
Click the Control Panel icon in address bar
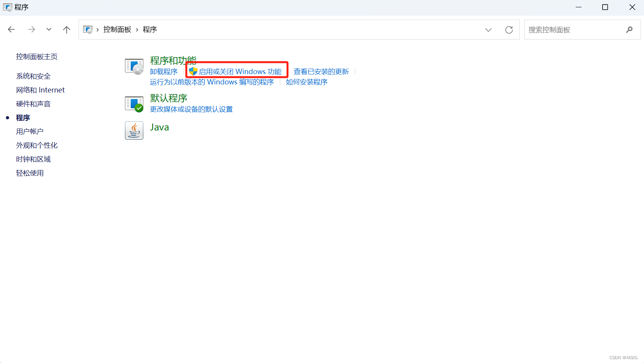pyautogui.click(x=88, y=30)
